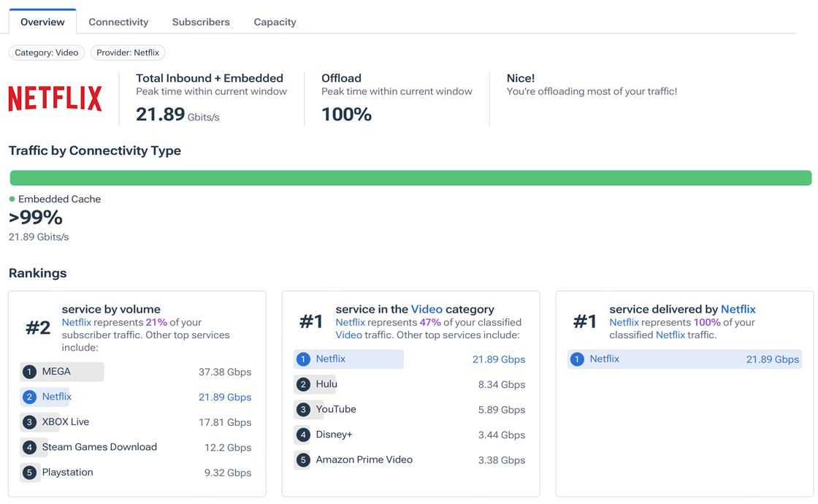
Task: Select the Amazon Prime Video ranking row
Action: [x=363, y=459]
